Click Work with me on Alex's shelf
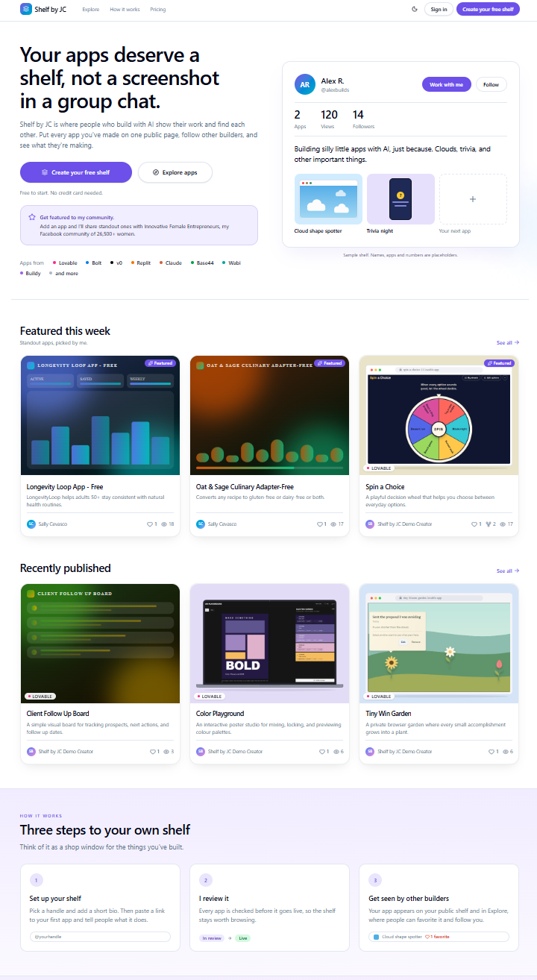This screenshot has width=537, height=980. tap(447, 84)
